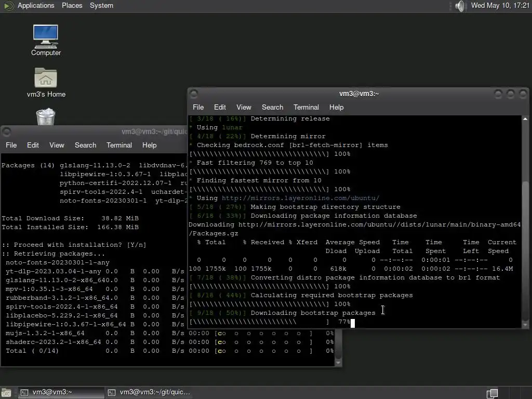
Task: Click the clock showing Wed May 10, 17:21
Action: coord(500,6)
